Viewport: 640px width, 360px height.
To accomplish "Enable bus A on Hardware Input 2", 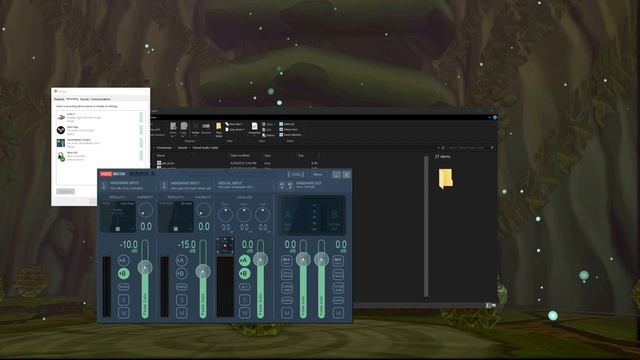I will 182,260.
